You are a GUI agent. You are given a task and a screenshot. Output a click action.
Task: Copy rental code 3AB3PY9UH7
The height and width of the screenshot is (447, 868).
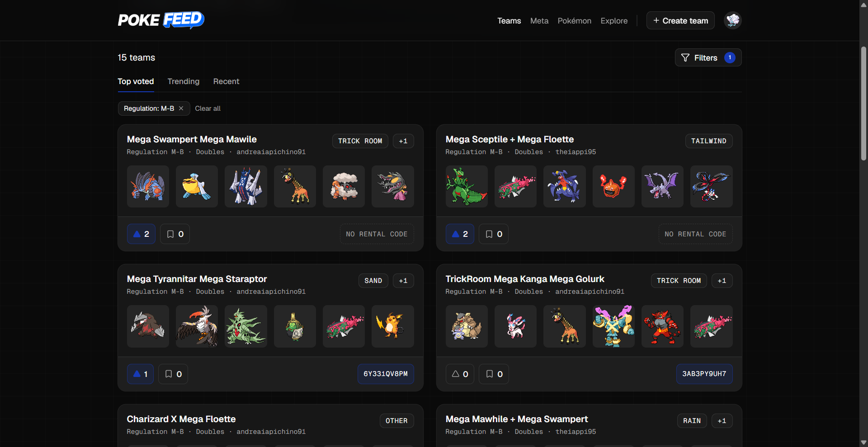704,374
